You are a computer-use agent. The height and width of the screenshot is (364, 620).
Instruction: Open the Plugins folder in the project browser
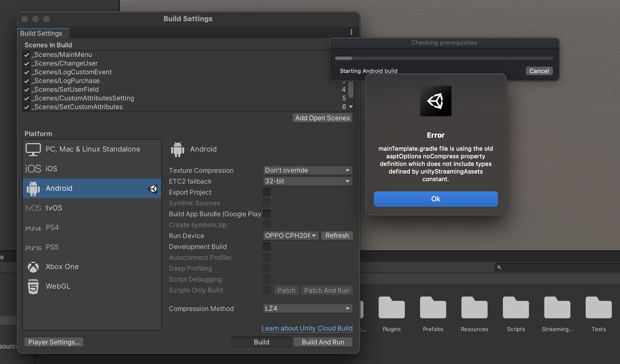coord(391,308)
